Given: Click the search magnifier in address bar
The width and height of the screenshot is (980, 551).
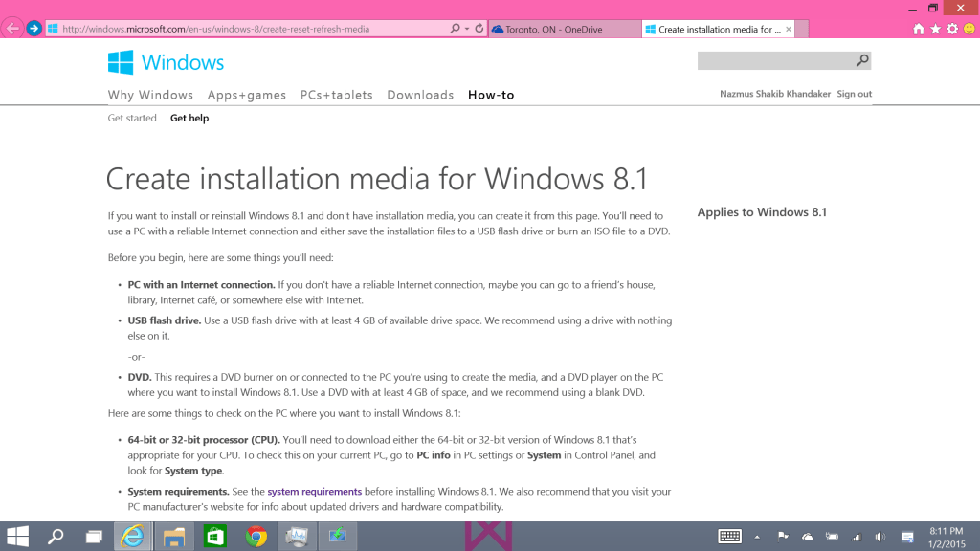Looking at the screenshot, I should coord(455,29).
